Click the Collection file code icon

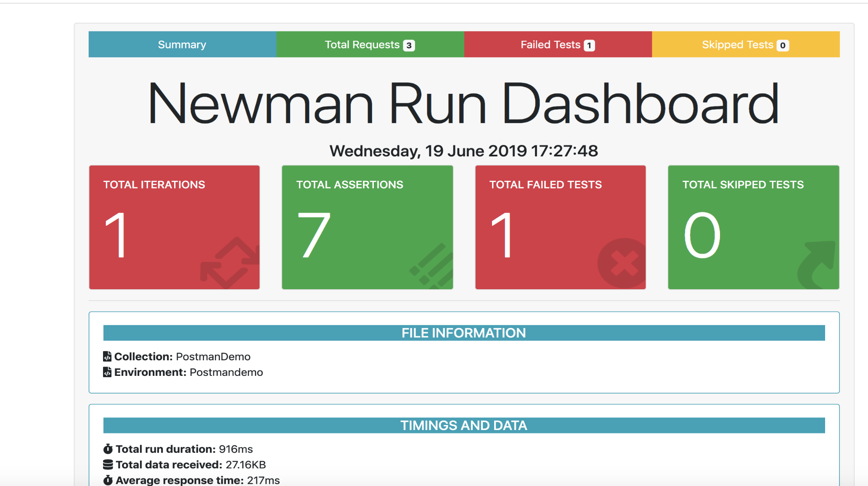107,357
